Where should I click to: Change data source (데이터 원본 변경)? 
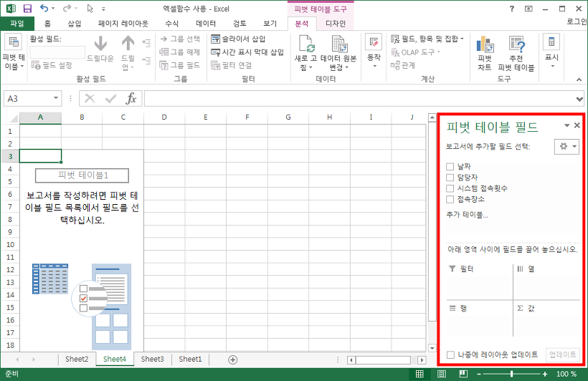pyautogui.click(x=338, y=52)
